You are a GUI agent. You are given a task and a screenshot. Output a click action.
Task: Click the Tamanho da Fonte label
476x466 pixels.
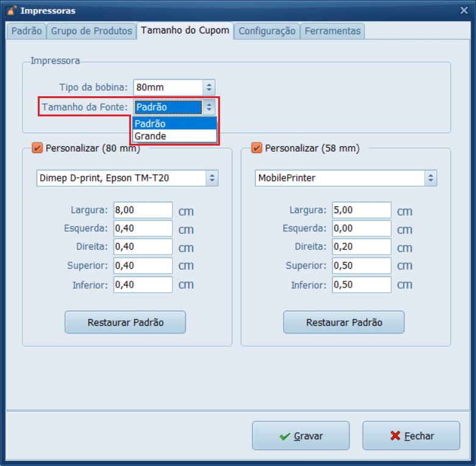(85, 107)
